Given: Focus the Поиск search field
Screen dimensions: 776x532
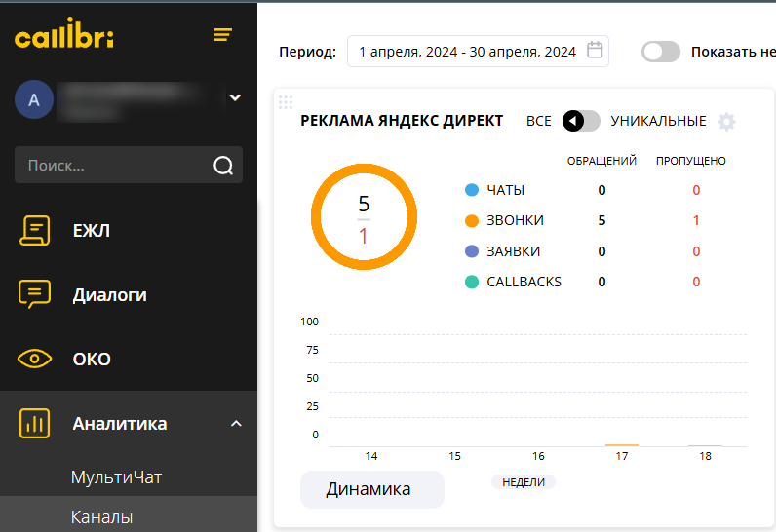Looking at the screenshot, I should click(x=129, y=165).
